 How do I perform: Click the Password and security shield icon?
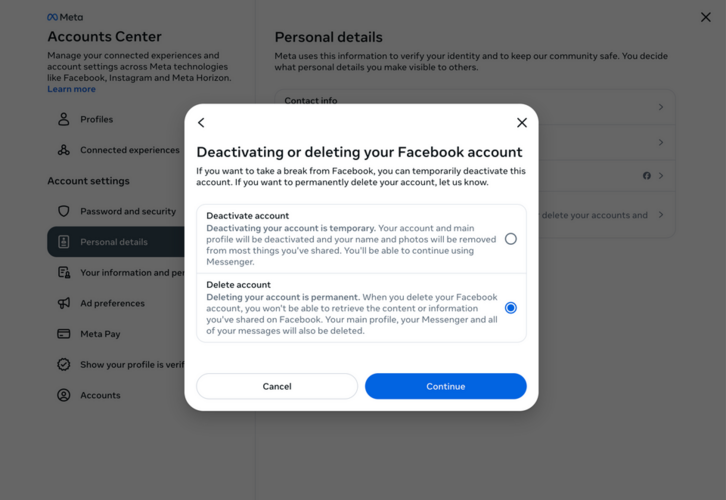(x=63, y=211)
